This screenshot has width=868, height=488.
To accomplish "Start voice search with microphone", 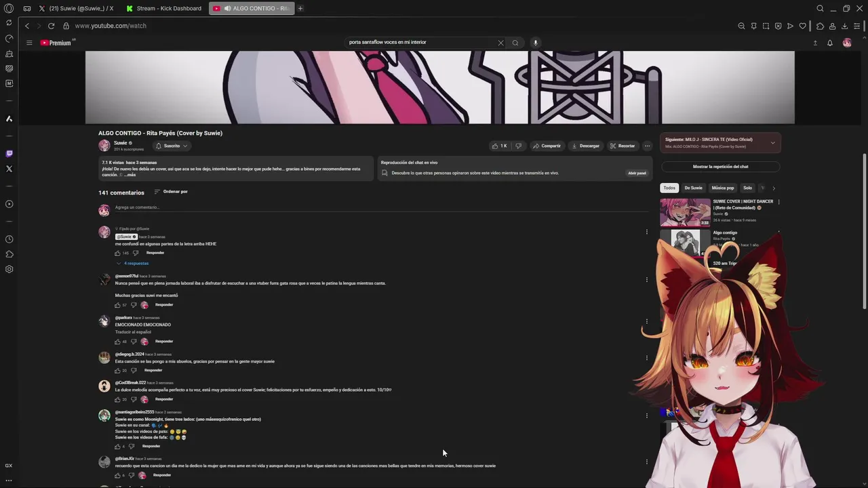I will (x=535, y=43).
